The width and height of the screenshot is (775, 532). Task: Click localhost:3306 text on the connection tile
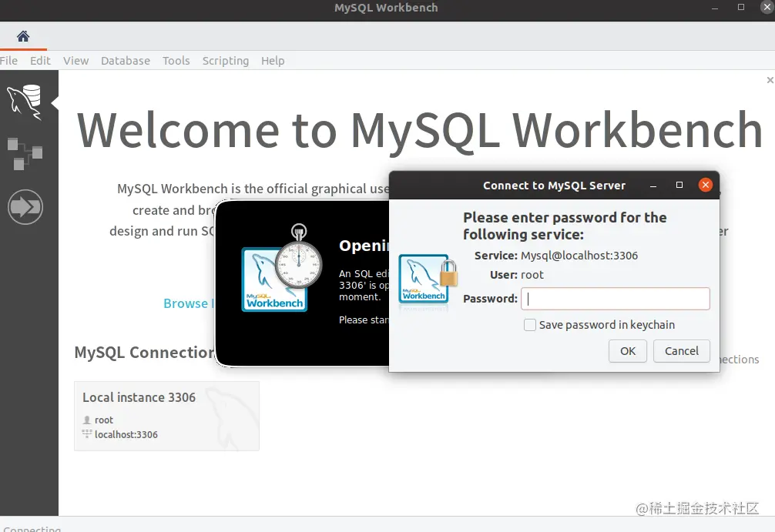tap(126, 435)
